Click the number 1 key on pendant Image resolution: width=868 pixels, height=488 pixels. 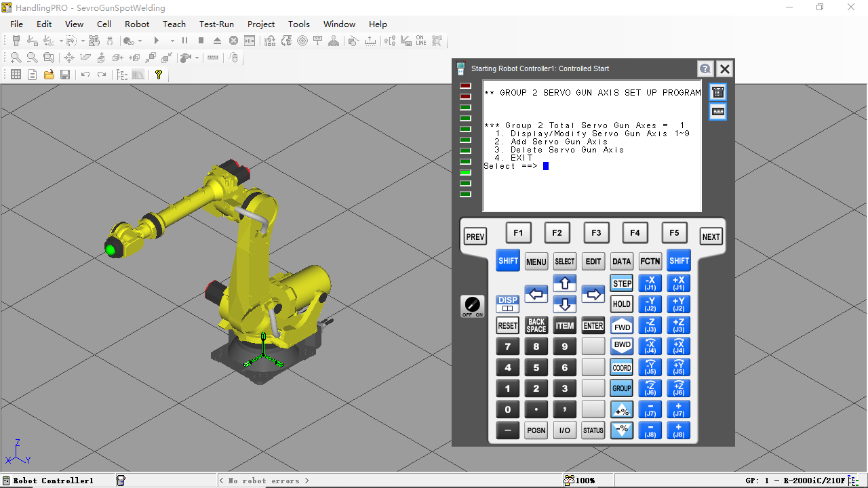(508, 388)
